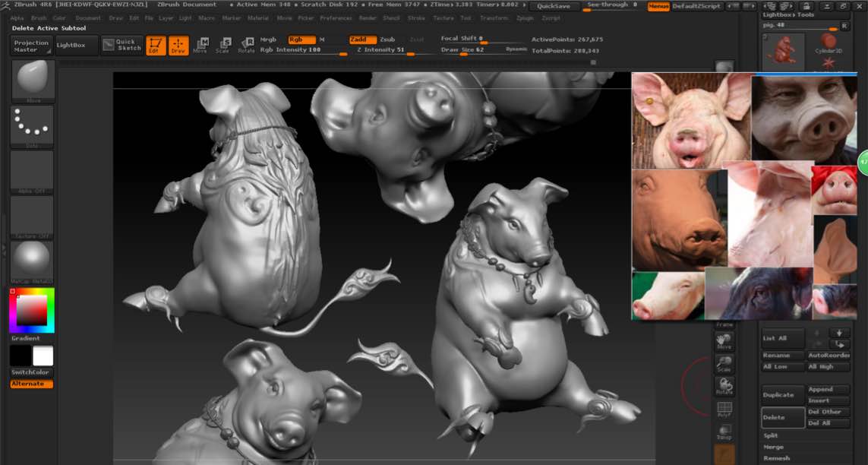Open the MatCap material sphere selector
The height and width of the screenshot is (465, 868).
click(32, 261)
